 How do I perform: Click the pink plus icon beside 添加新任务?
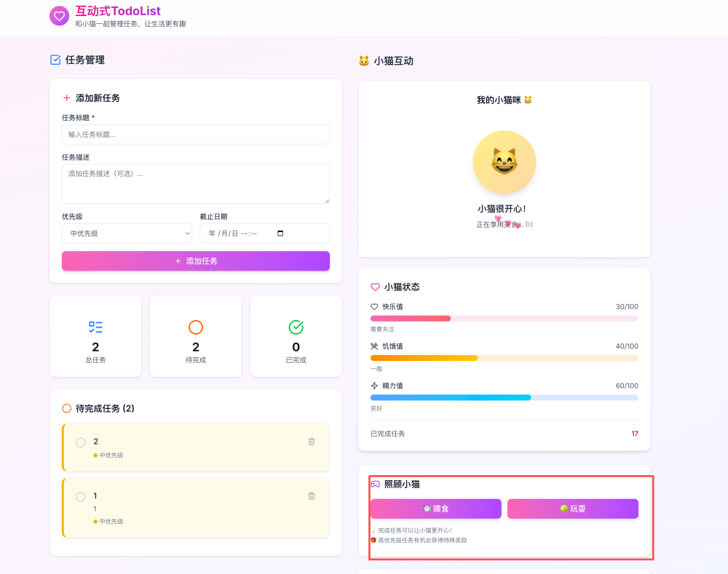tap(67, 97)
